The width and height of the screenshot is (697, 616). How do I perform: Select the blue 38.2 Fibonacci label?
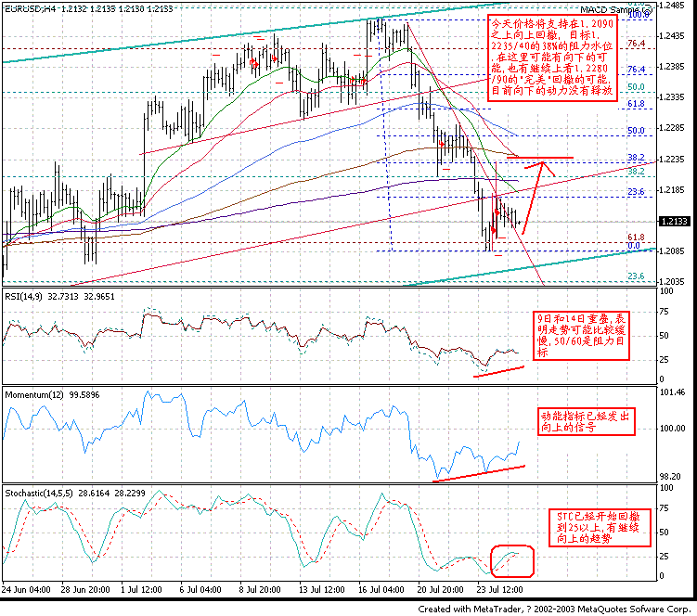[x=636, y=158]
